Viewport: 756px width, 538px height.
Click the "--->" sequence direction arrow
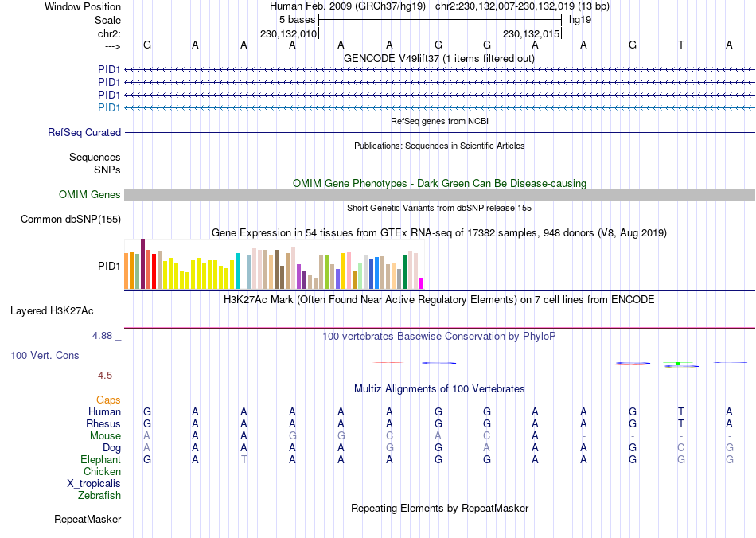pos(112,46)
